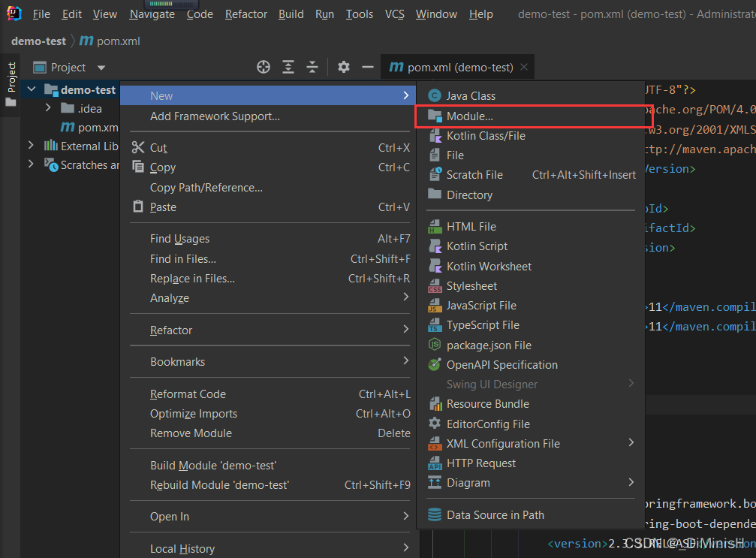The height and width of the screenshot is (558, 756).
Task: Choose Find in Files...
Action: [x=270, y=259]
